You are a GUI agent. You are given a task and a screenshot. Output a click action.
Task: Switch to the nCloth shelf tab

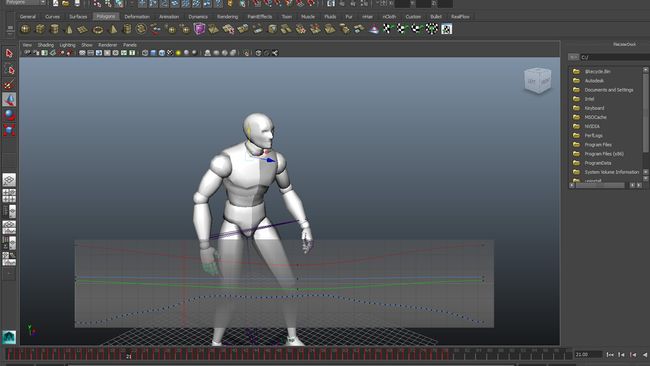[389, 17]
